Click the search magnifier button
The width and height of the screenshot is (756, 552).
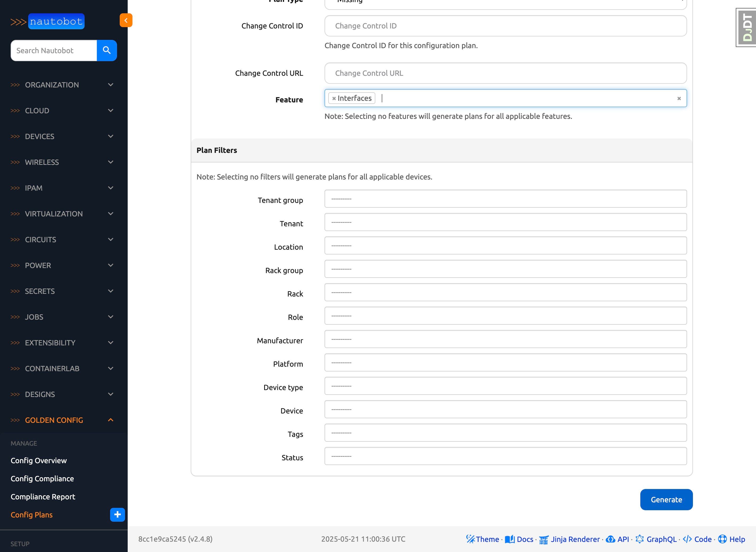click(x=107, y=51)
